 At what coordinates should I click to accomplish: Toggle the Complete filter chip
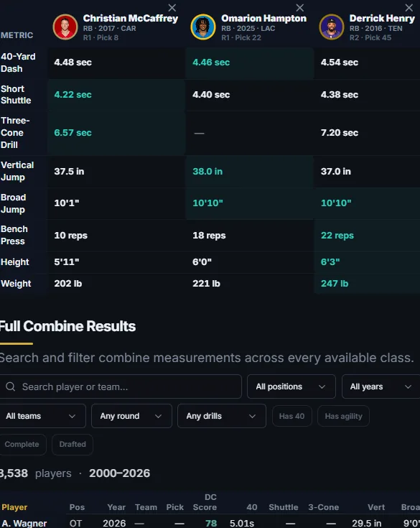click(22, 445)
